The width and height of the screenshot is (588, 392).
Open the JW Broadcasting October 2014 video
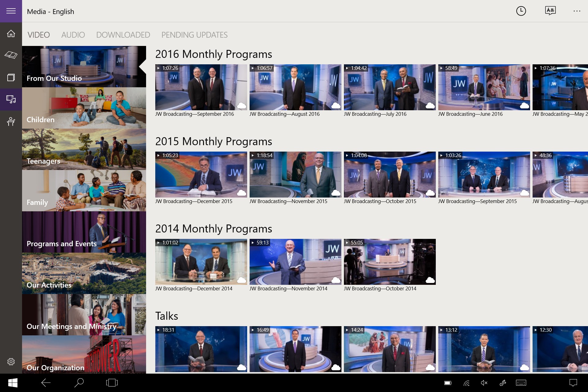(390, 262)
